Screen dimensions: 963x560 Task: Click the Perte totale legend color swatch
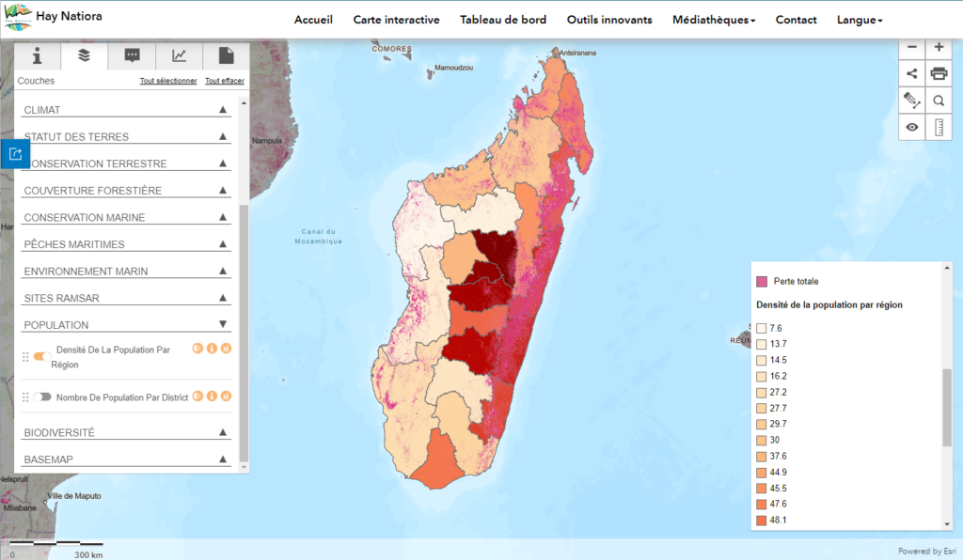[763, 280]
